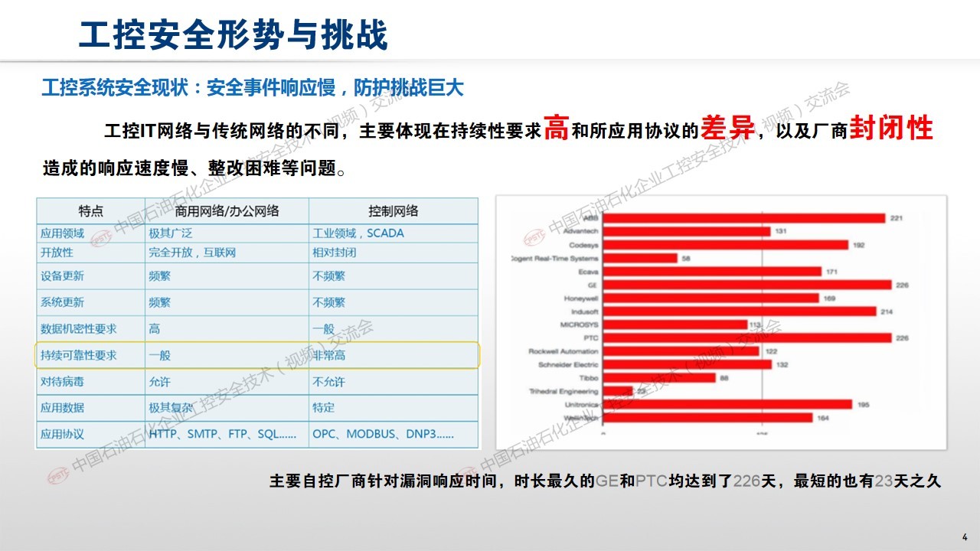Click the cell 特定

pos(323,407)
